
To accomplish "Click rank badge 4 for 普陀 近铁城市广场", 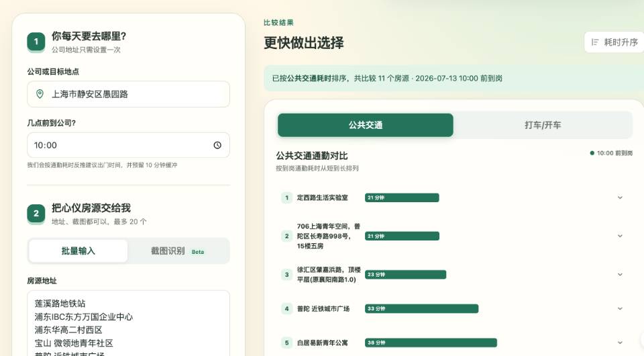I will 286,309.
